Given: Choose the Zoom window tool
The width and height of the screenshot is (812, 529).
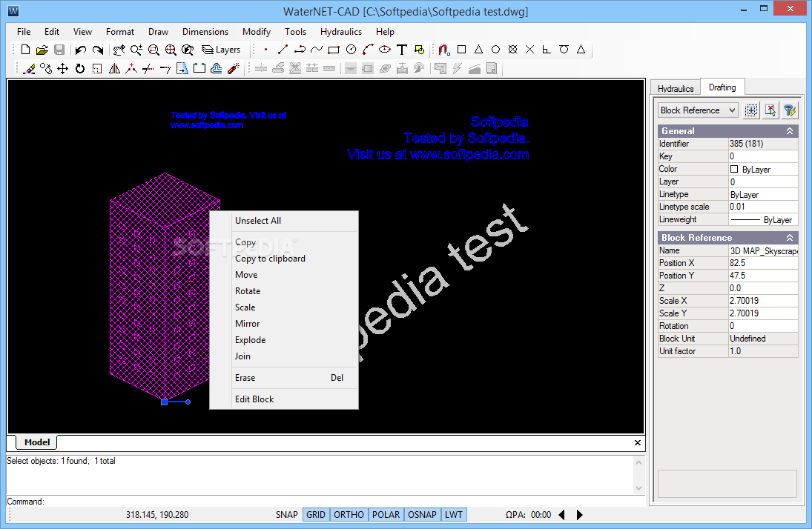Looking at the screenshot, I should tap(154, 50).
